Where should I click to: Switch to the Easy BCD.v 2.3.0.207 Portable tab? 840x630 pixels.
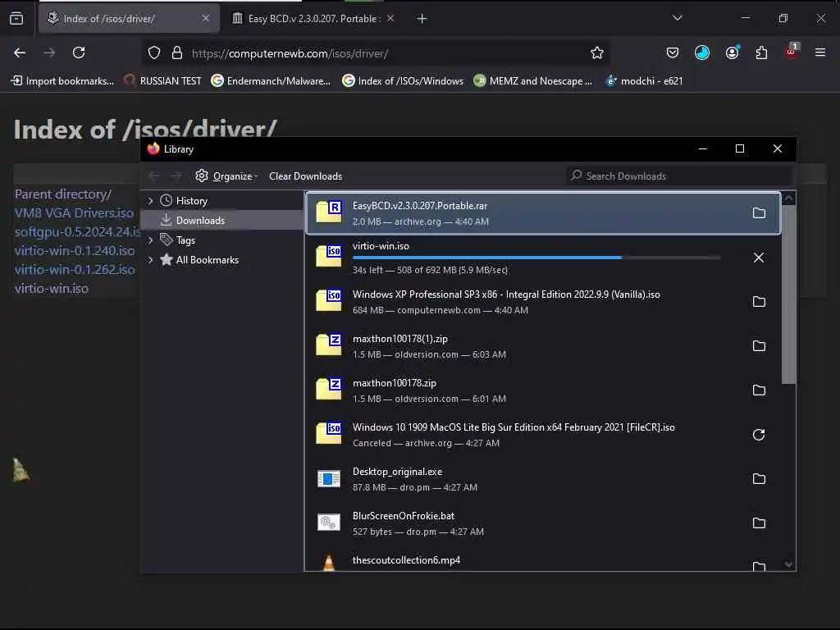pos(313,19)
